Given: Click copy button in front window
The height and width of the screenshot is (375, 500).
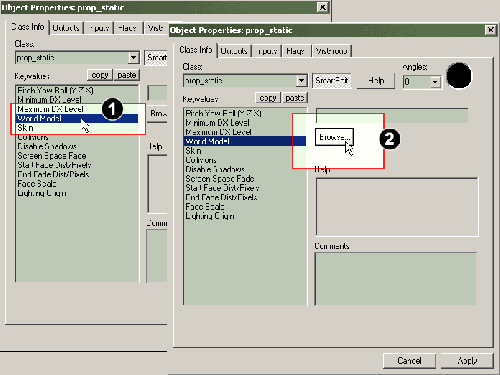Looking at the screenshot, I should [x=268, y=98].
